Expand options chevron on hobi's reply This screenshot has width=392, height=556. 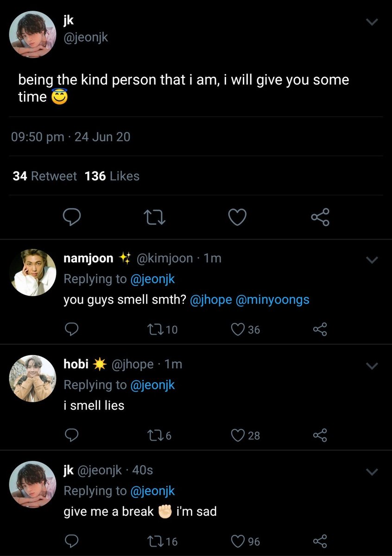tap(372, 366)
